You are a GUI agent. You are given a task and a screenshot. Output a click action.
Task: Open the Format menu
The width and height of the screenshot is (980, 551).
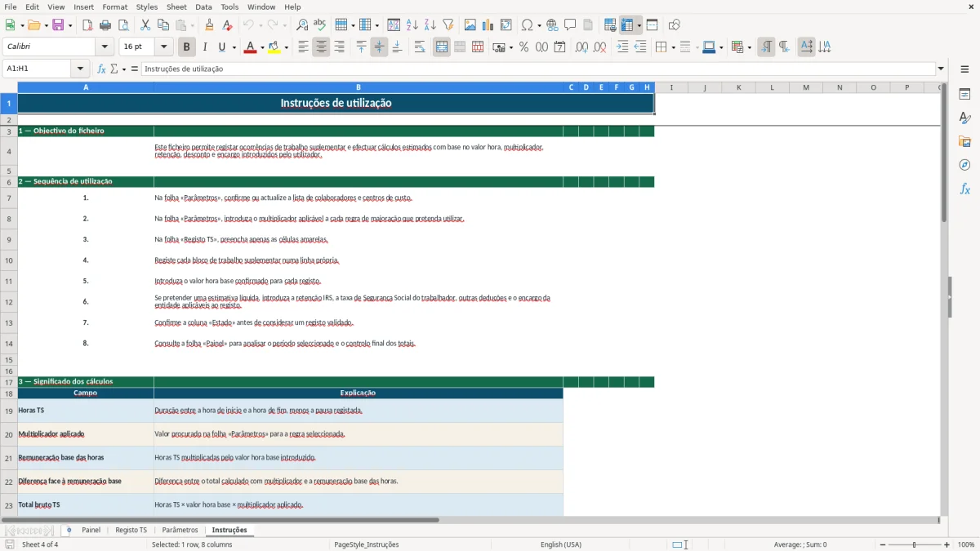[114, 7]
